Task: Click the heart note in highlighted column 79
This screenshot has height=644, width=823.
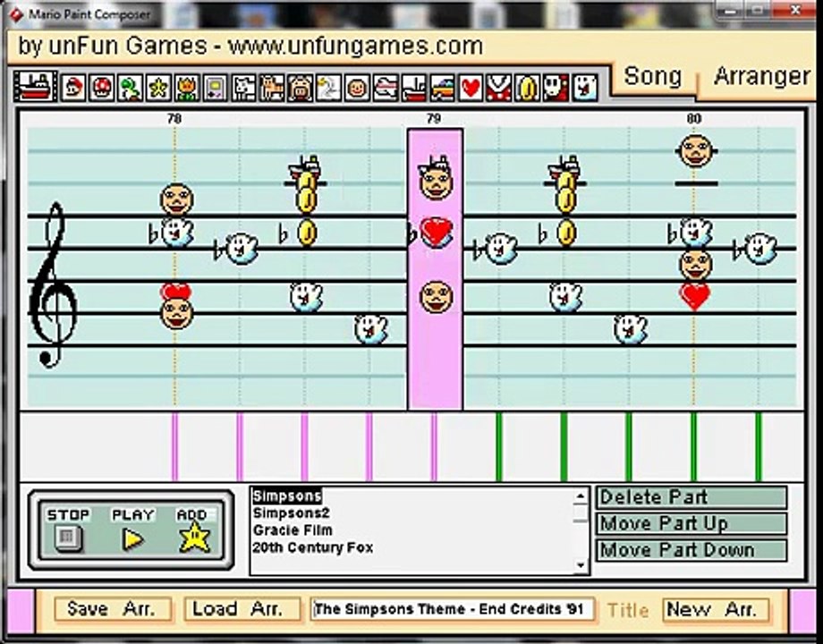Action: [436, 232]
